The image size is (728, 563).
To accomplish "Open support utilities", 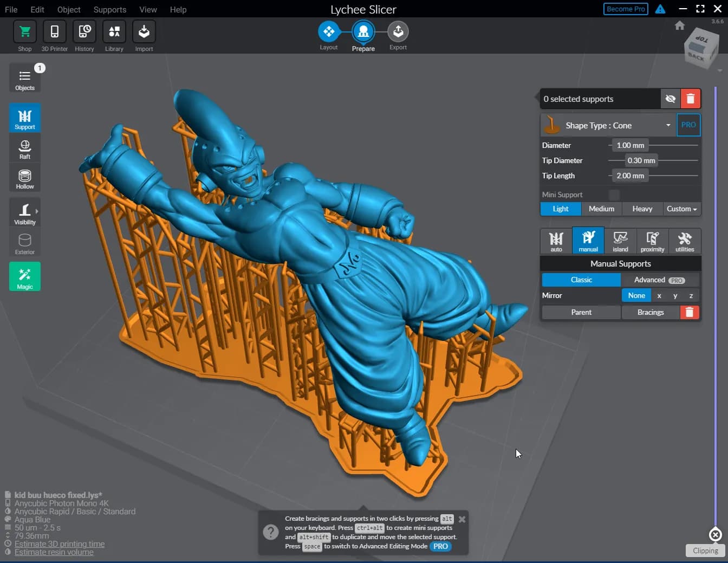I will pos(685,241).
